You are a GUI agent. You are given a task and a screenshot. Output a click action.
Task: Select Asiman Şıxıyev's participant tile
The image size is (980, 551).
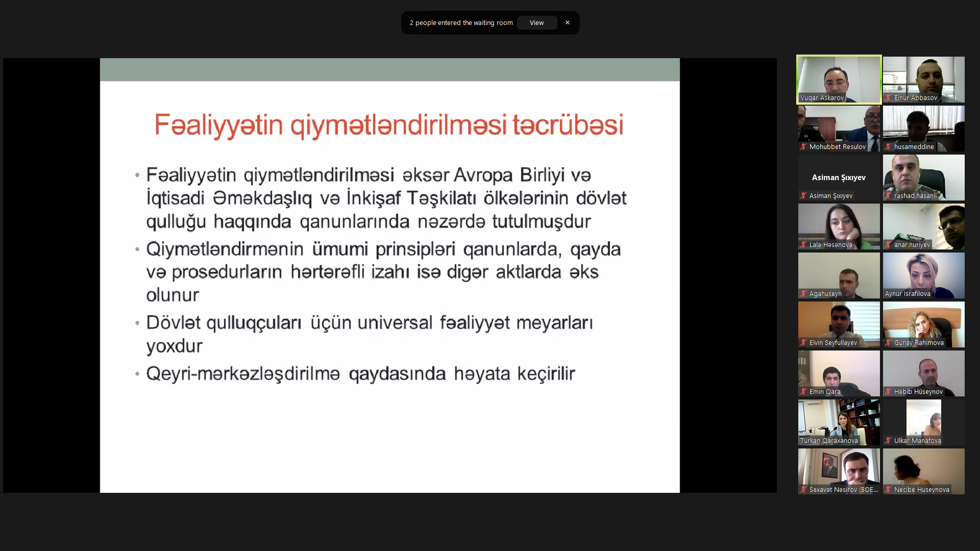pos(839,178)
